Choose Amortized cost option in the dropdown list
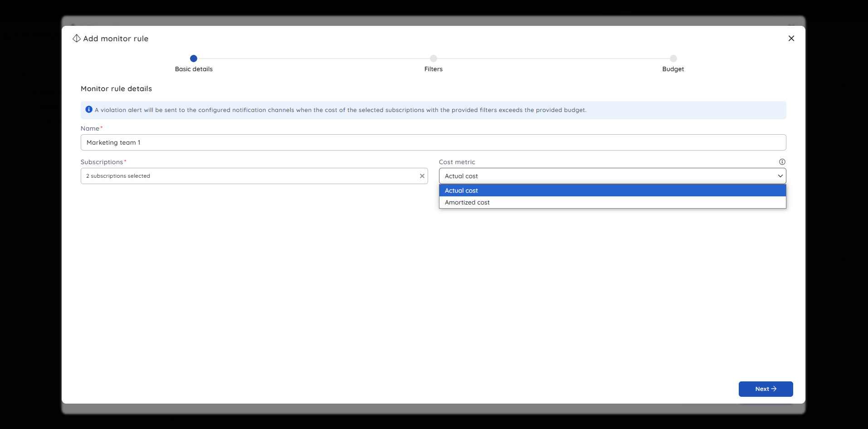Viewport: 868px width, 429px height. click(612, 202)
